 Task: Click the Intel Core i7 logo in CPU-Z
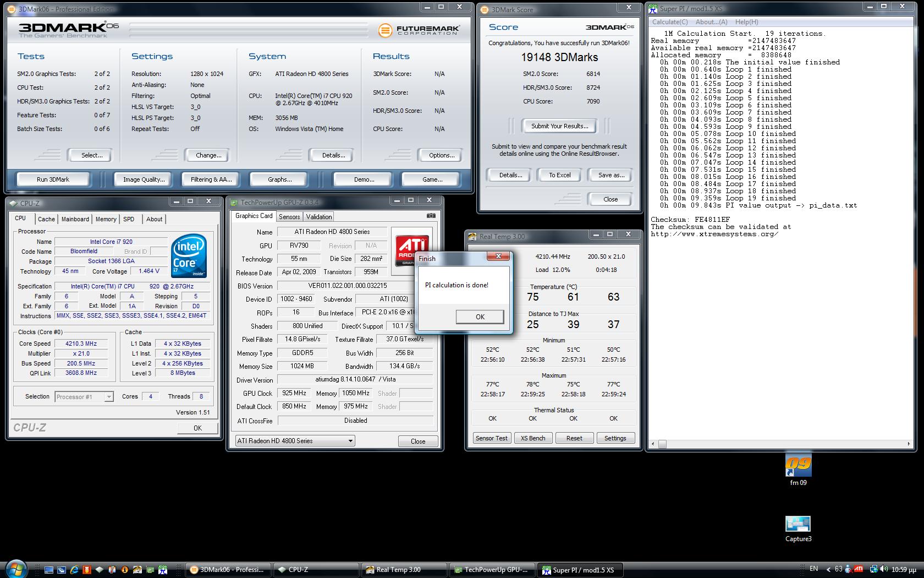(189, 256)
